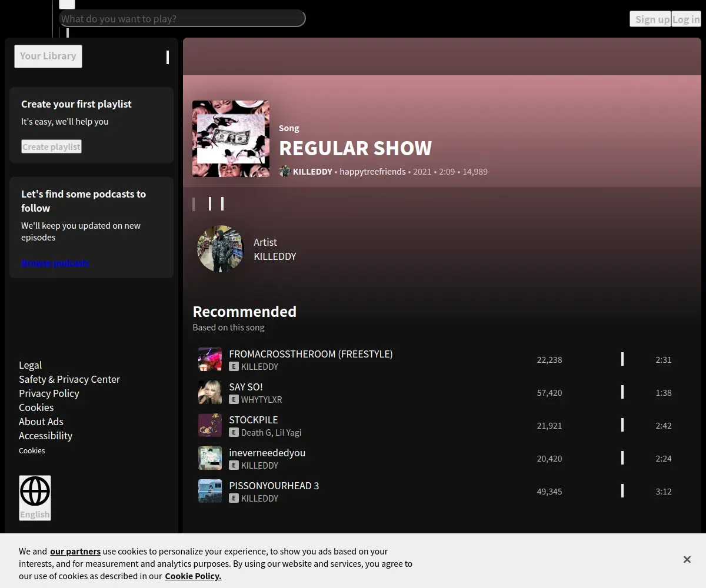Image resolution: width=706 pixels, height=588 pixels.
Task: Select the track STOCKPILE
Action: click(x=254, y=420)
